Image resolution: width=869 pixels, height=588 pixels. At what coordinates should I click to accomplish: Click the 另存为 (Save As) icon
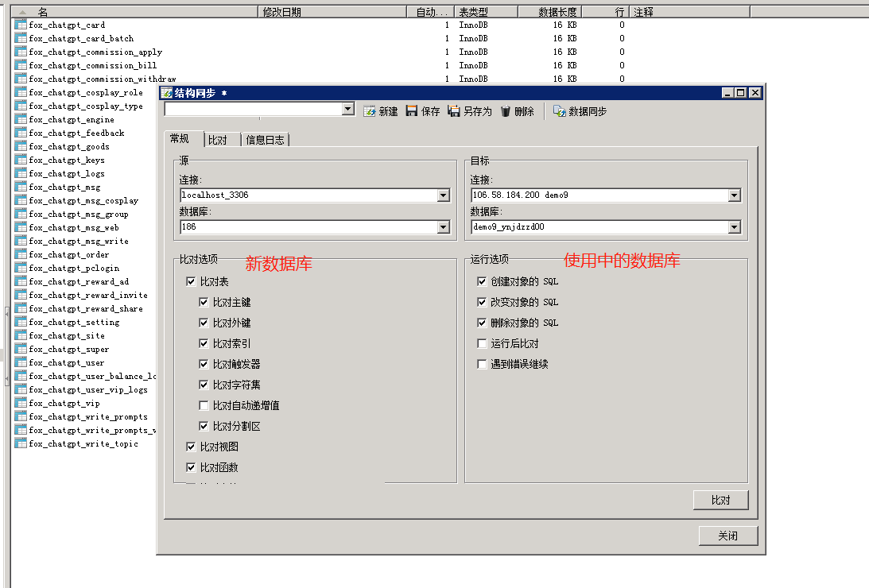pos(454,111)
